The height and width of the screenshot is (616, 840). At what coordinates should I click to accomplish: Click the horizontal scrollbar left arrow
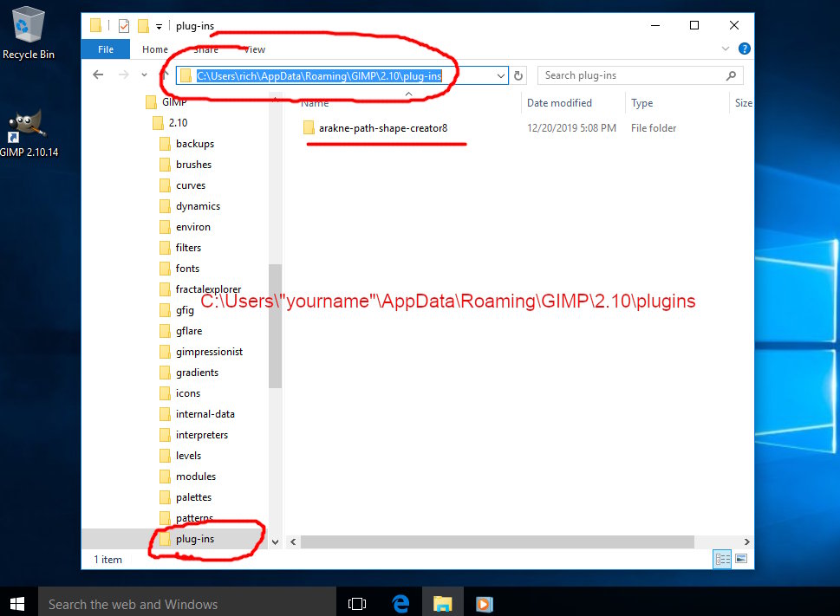[293, 541]
